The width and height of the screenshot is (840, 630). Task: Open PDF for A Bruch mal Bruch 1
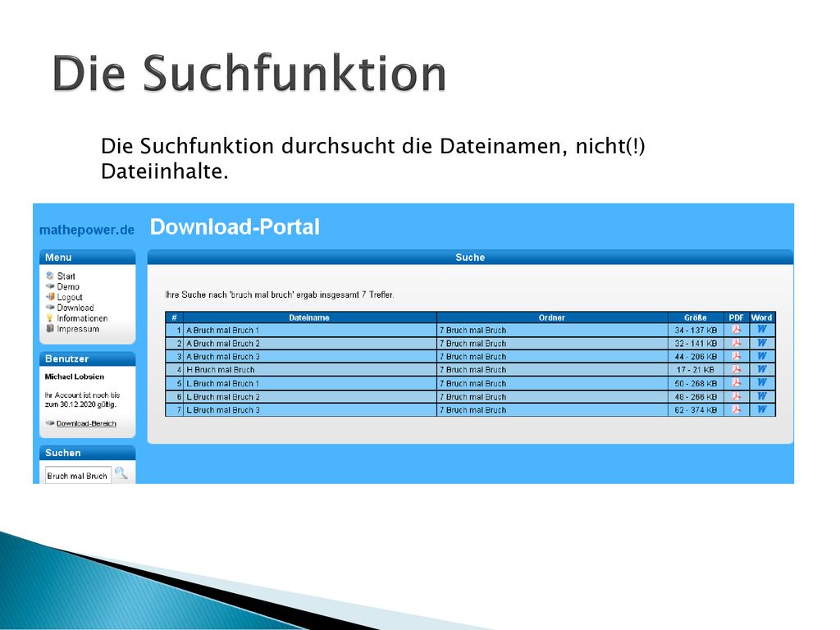tap(736, 330)
